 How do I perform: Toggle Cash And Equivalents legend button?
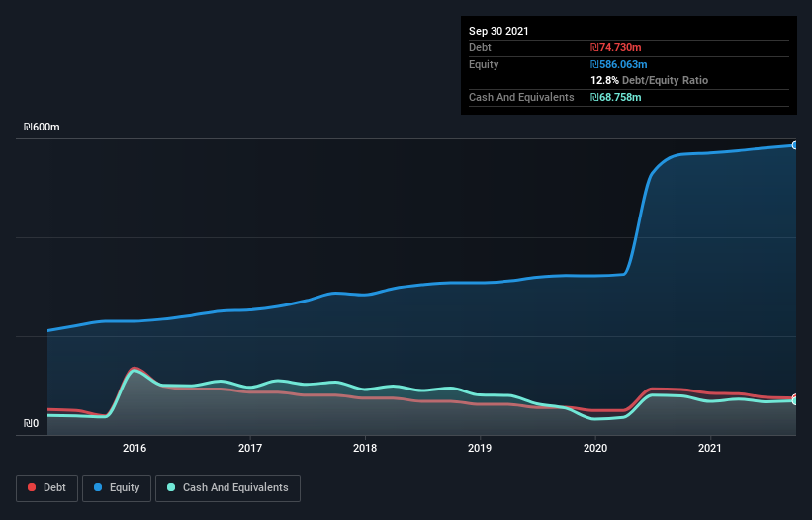[x=227, y=488]
